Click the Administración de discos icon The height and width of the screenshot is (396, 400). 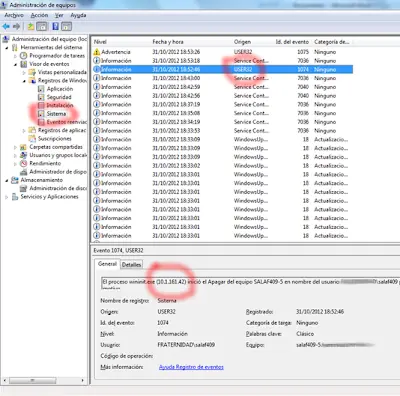pyautogui.click(x=24, y=188)
